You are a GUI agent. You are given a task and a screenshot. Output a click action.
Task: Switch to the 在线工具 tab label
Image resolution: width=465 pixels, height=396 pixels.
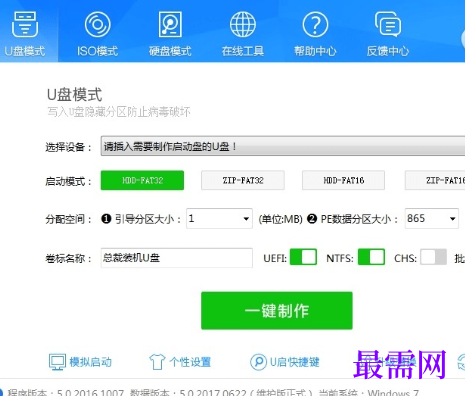pos(243,51)
